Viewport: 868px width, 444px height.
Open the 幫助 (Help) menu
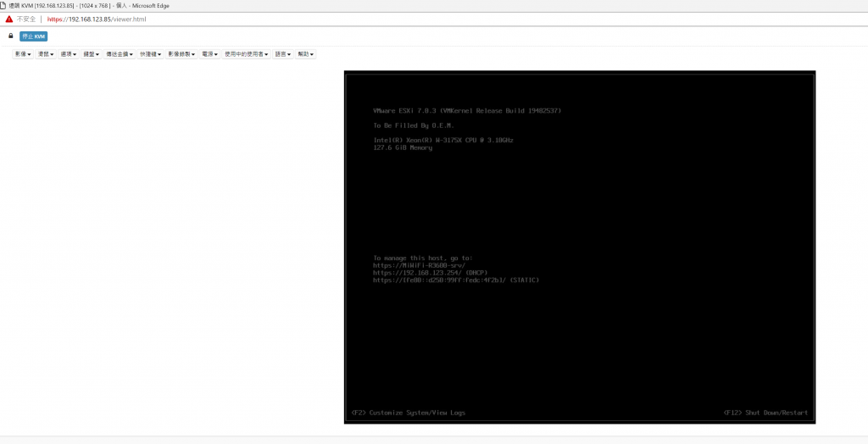[x=305, y=54]
